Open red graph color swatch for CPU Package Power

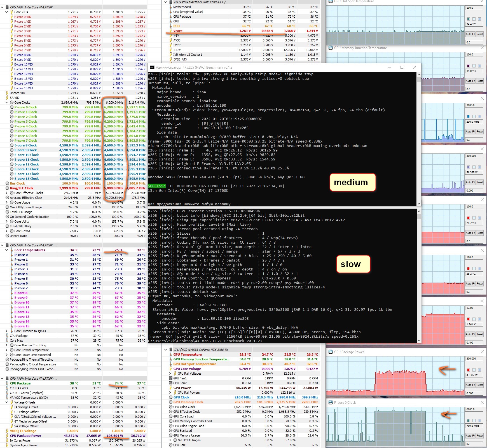468,370
